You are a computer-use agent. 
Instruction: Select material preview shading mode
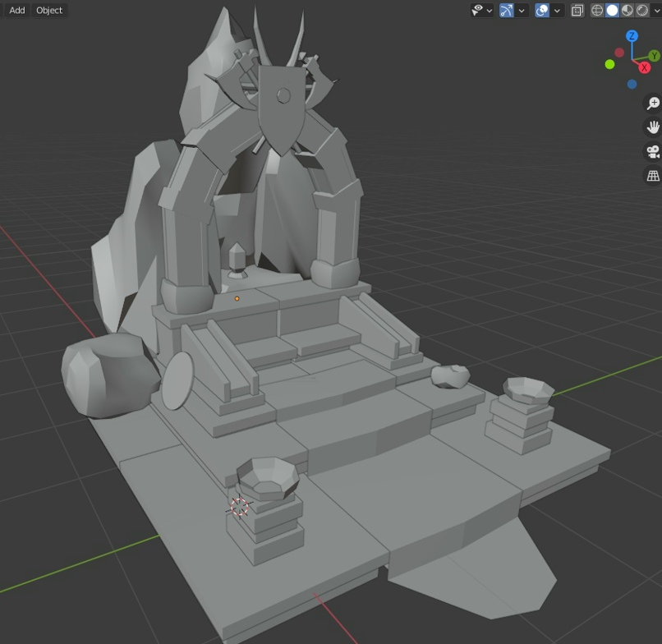pos(627,10)
